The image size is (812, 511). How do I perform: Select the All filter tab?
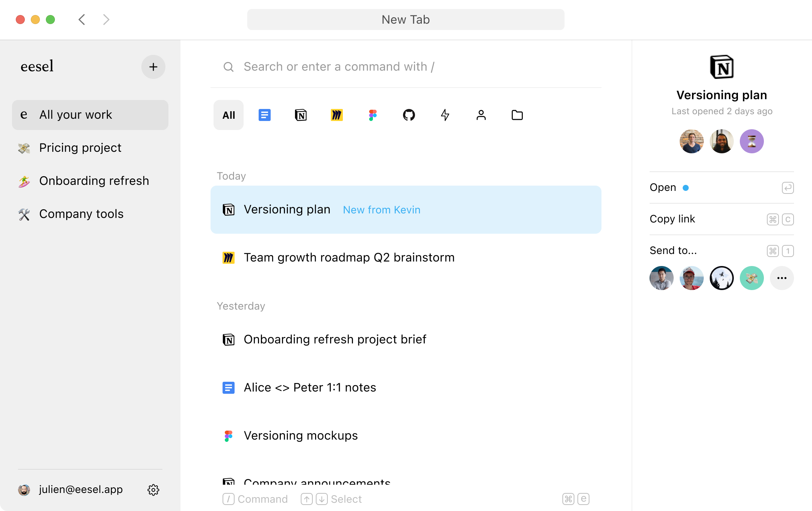[229, 115]
